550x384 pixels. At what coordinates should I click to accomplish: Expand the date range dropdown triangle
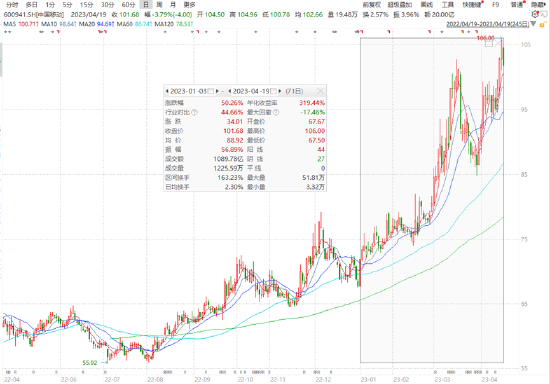[533, 24]
